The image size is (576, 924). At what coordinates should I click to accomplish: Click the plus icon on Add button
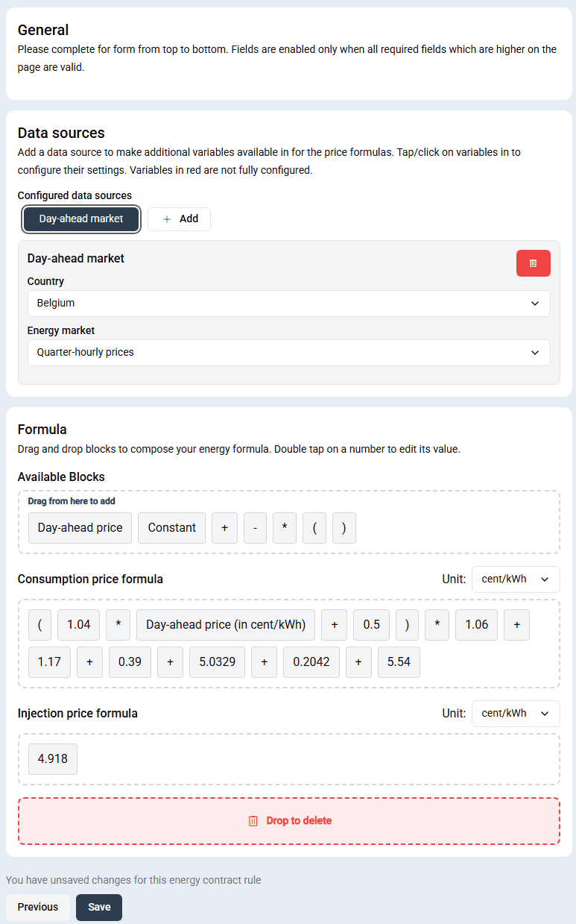[x=165, y=219]
